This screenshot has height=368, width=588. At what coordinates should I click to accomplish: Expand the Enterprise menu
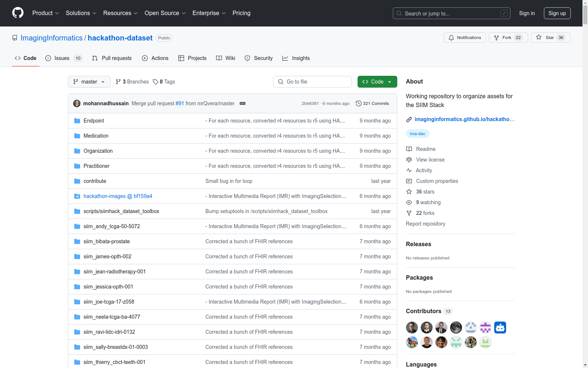209,13
